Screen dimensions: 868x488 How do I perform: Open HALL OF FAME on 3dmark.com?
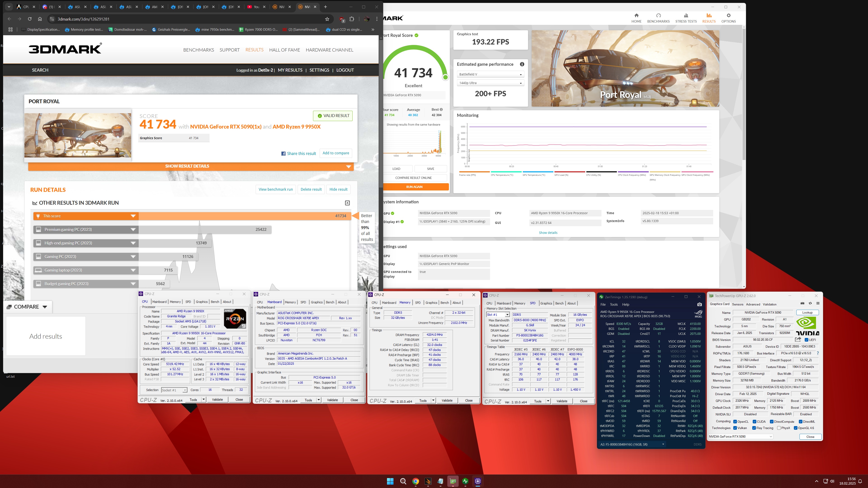(x=284, y=50)
